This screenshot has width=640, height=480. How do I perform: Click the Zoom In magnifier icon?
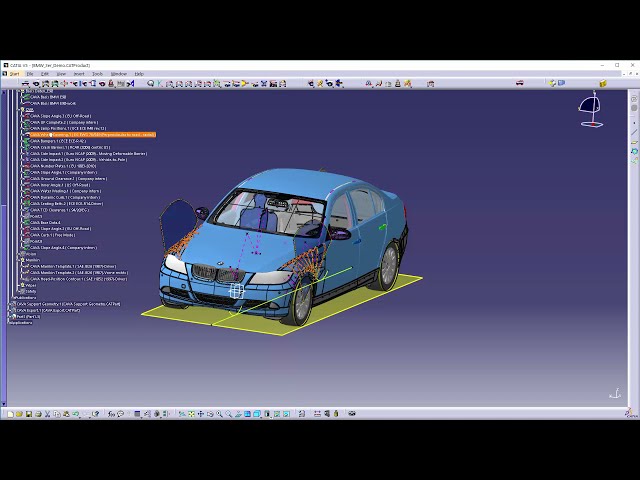[x=220, y=414]
